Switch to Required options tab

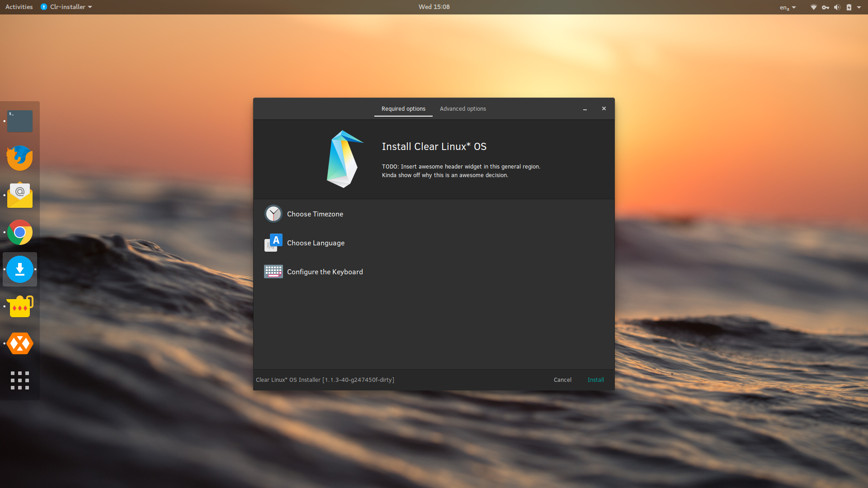point(403,109)
